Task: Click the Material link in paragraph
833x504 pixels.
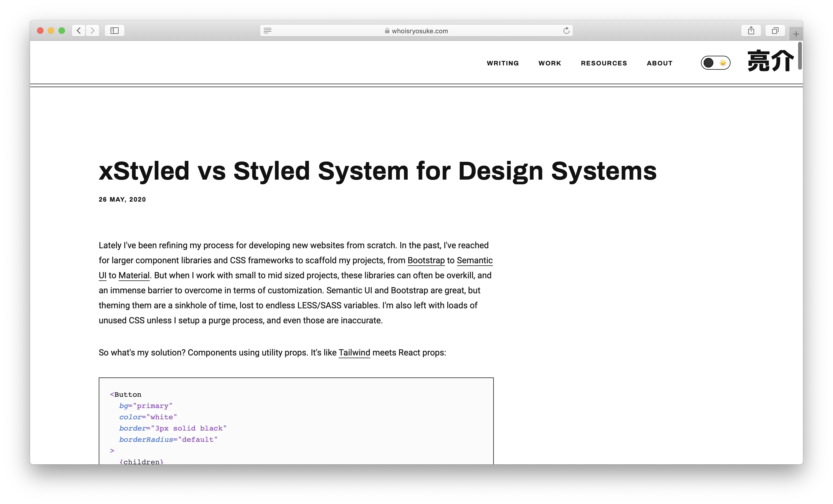Action: [134, 275]
